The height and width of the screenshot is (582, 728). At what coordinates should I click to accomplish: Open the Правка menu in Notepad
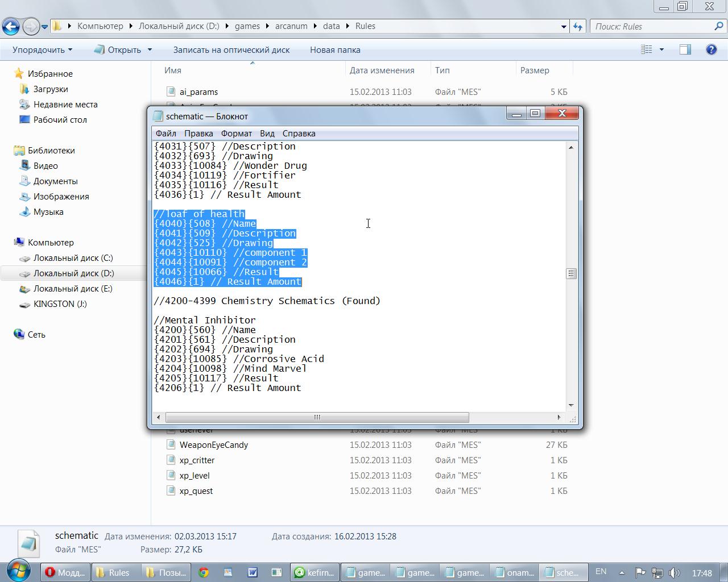198,134
